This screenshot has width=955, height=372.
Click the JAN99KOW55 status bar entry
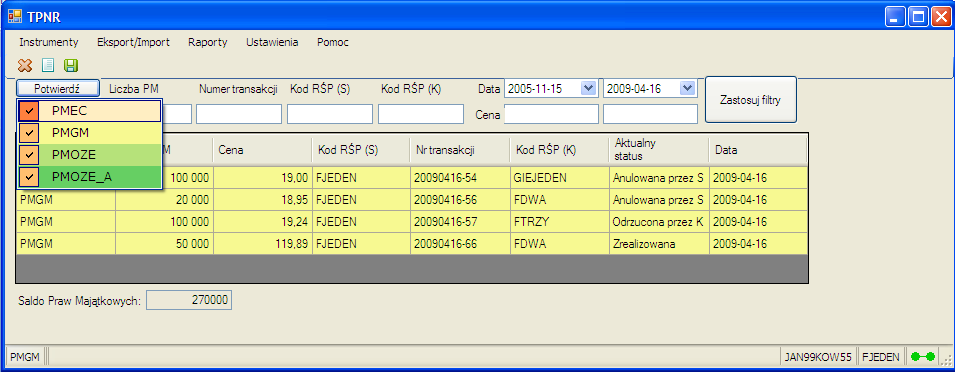[818, 357]
